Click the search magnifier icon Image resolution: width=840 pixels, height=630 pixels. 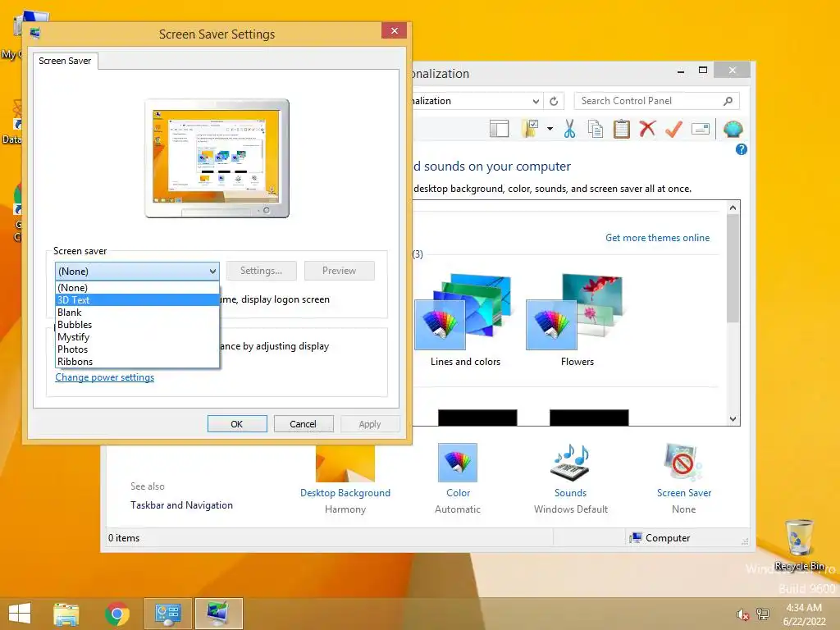(728, 101)
